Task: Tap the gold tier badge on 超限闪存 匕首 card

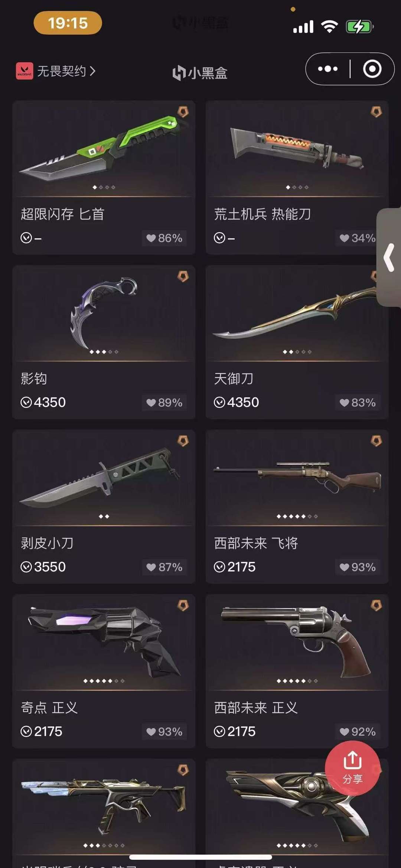Action: tap(183, 112)
